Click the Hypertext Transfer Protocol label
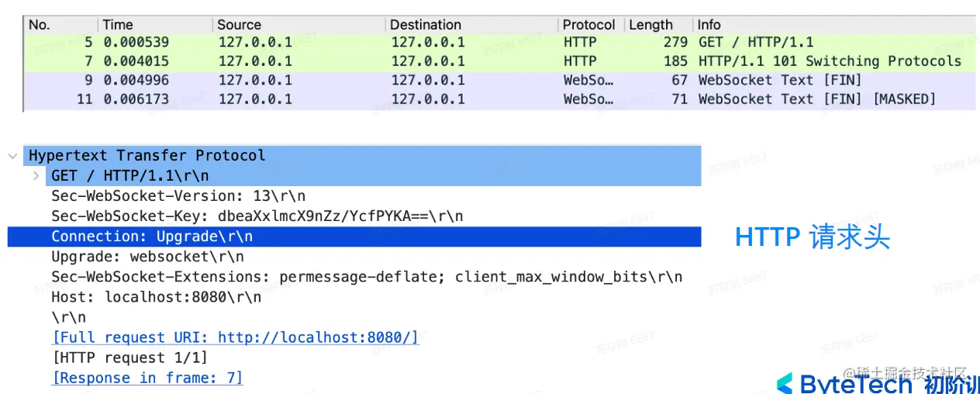980x394 pixels. click(147, 156)
